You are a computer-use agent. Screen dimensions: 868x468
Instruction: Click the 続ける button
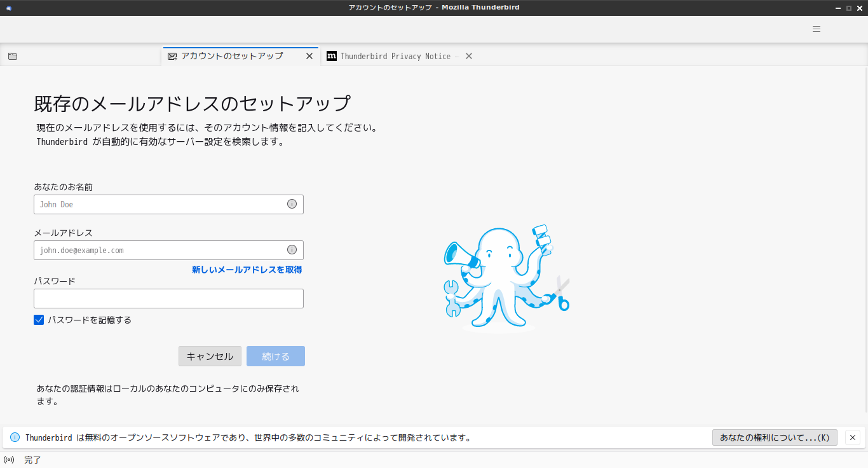pyautogui.click(x=276, y=356)
